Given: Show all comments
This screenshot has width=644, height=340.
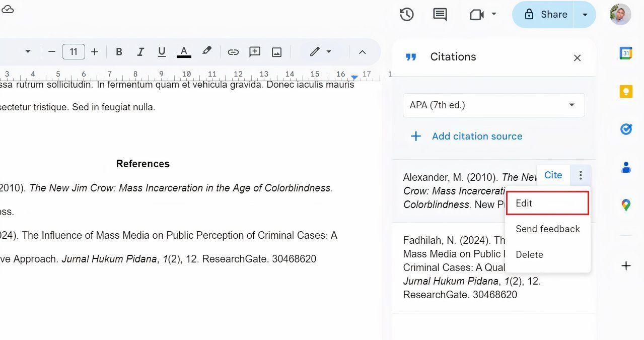Looking at the screenshot, I should click(x=439, y=14).
